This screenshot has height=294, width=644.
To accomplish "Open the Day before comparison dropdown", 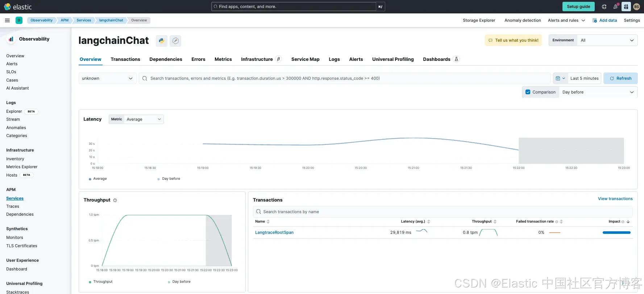I will 598,92.
